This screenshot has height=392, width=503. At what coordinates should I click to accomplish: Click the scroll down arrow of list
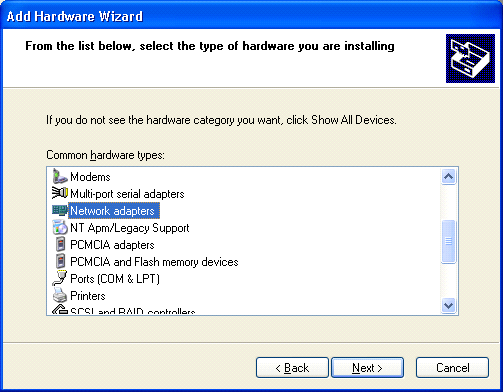(448, 305)
